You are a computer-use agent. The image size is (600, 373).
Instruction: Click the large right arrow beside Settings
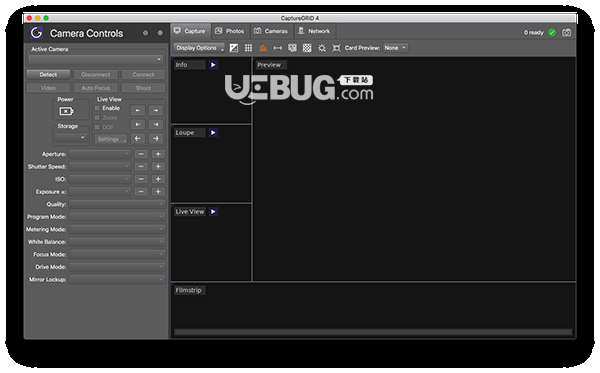[156, 138]
